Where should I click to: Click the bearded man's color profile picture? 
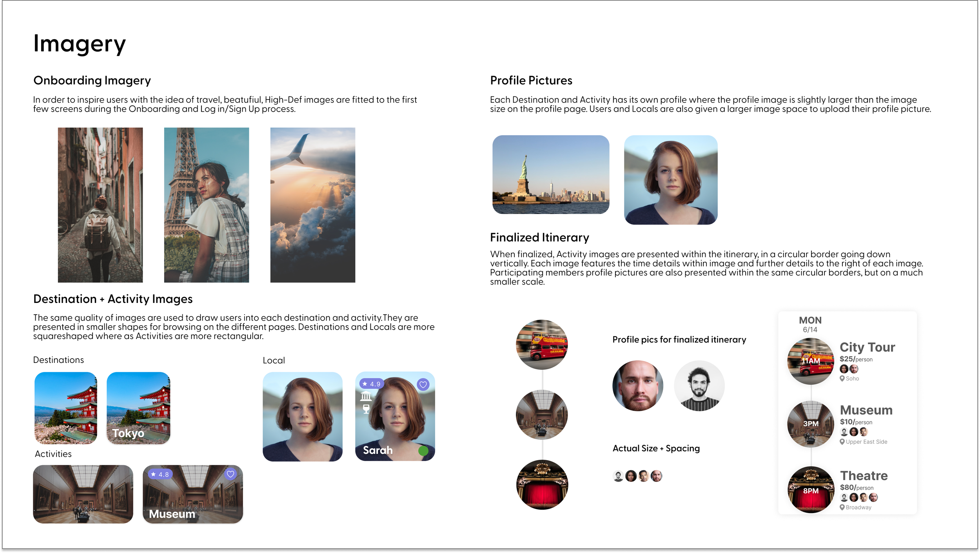[638, 386]
